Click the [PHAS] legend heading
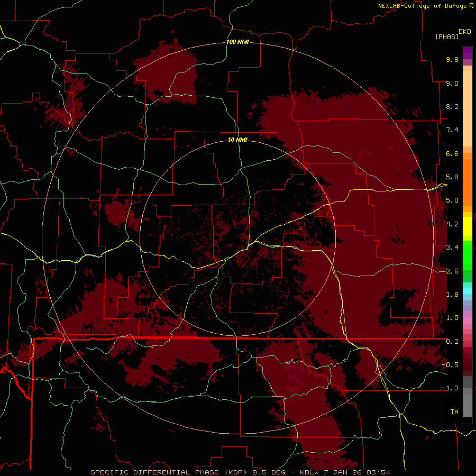 point(447,37)
